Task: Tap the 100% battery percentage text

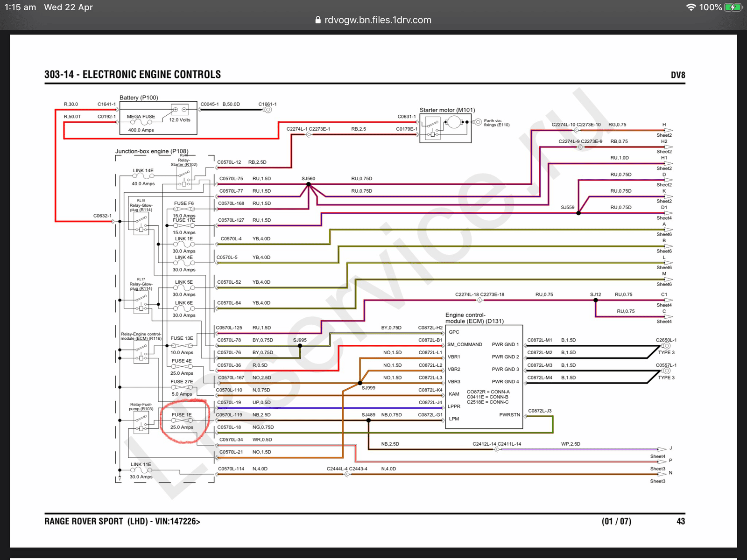Action: tap(711, 7)
